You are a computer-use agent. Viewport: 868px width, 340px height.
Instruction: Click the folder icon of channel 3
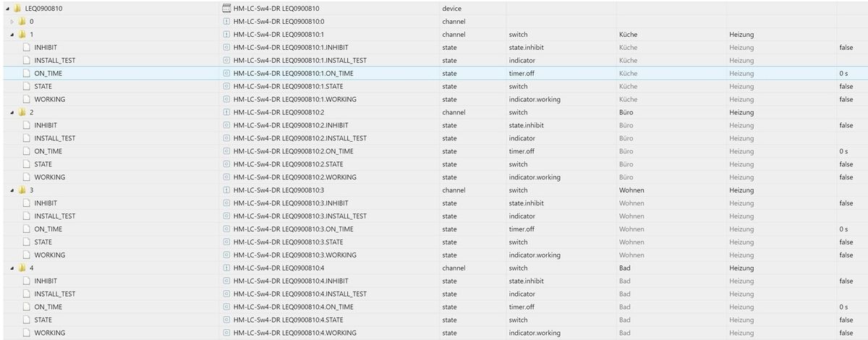pos(22,190)
